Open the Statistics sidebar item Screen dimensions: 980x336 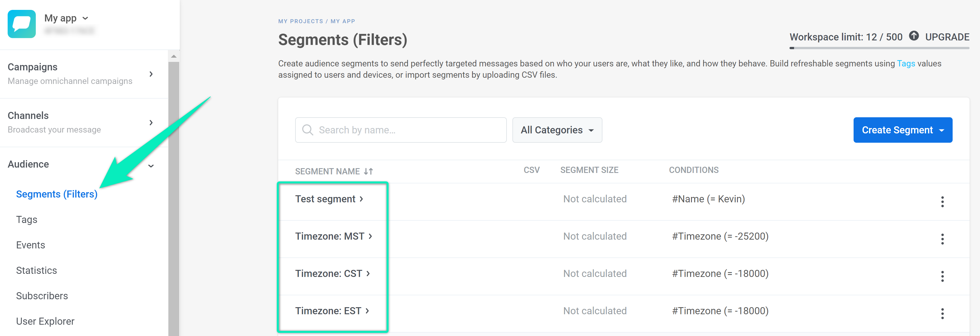(x=36, y=270)
